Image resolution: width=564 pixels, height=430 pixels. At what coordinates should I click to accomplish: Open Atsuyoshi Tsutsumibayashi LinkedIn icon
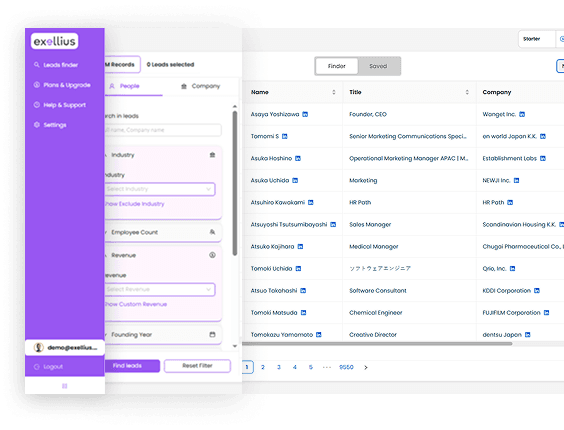coord(333,225)
